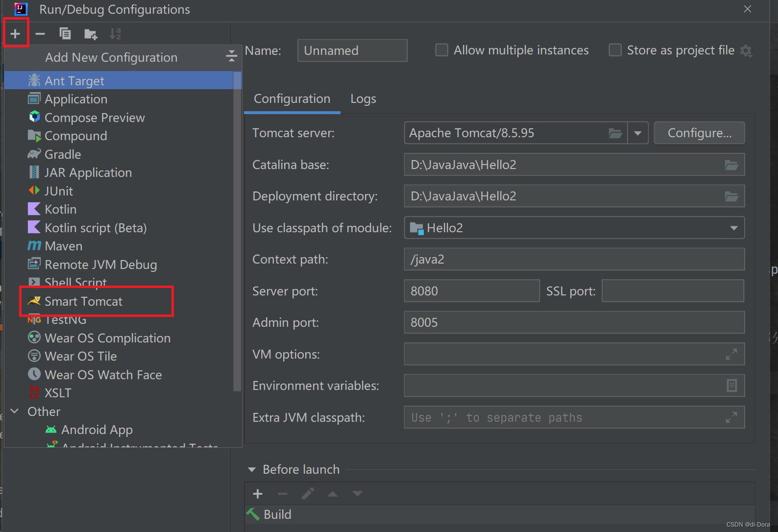
Task: Edit the Before launch task pencil icon
Action: coord(308,494)
